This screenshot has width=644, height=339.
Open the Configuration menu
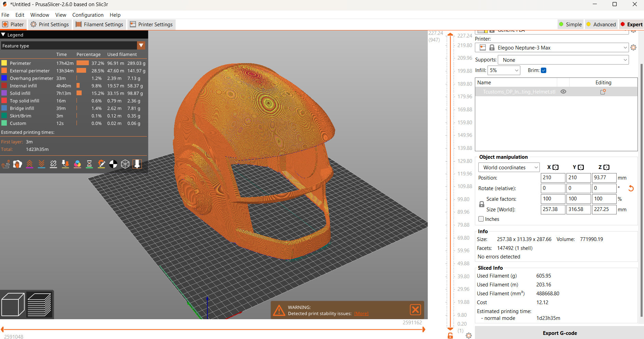(88, 15)
